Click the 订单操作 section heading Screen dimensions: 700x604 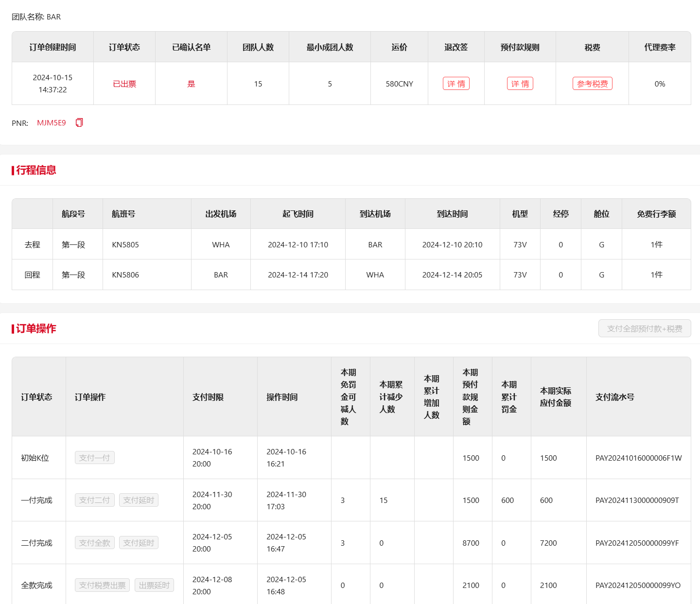point(36,328)
